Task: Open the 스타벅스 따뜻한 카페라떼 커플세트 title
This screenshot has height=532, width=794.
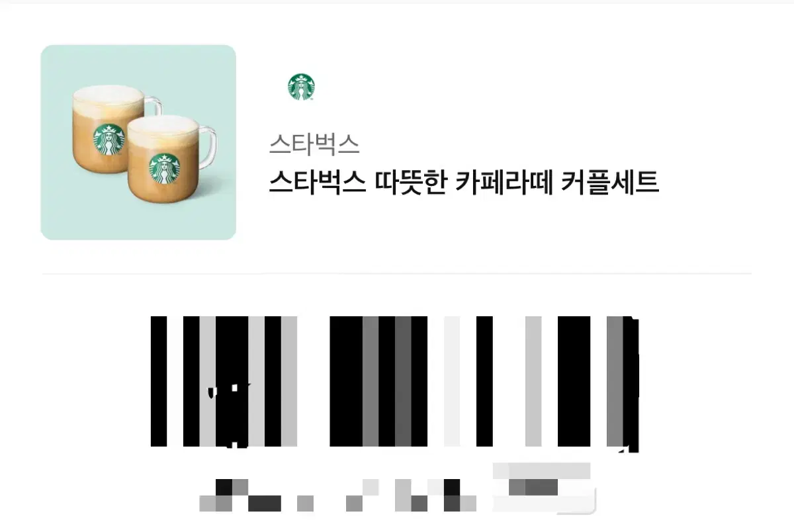Action: point(464,181)
